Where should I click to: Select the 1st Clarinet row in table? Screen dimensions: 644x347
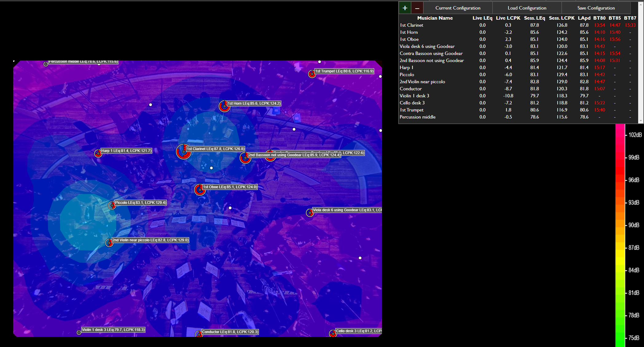pyautogui.click(x=518, y=25)
